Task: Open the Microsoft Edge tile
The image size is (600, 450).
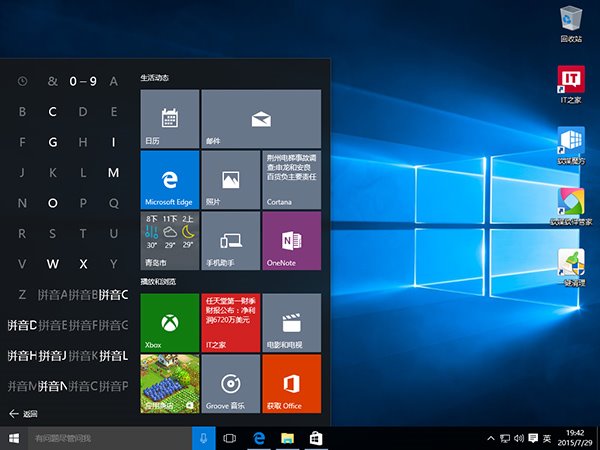Action: coord(170,180)
